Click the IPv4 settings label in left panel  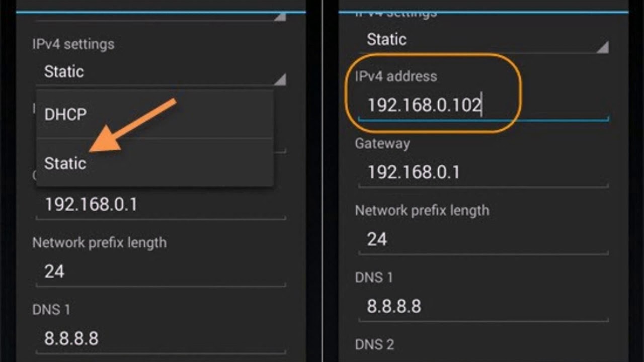click(x=73, y=44)
